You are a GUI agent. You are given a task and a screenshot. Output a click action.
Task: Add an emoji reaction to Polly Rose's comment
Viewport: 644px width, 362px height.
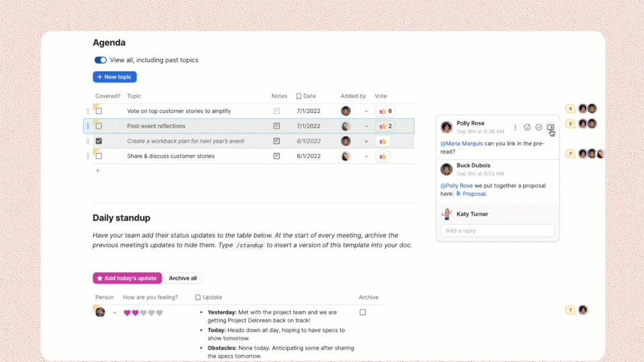pyautogui.click(x=527, y=127)
